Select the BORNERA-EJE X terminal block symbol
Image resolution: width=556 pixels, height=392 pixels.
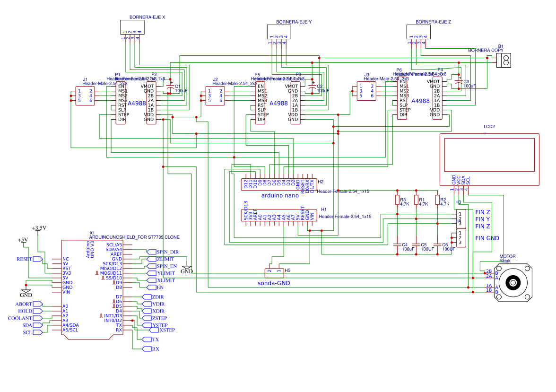[132, 27]
